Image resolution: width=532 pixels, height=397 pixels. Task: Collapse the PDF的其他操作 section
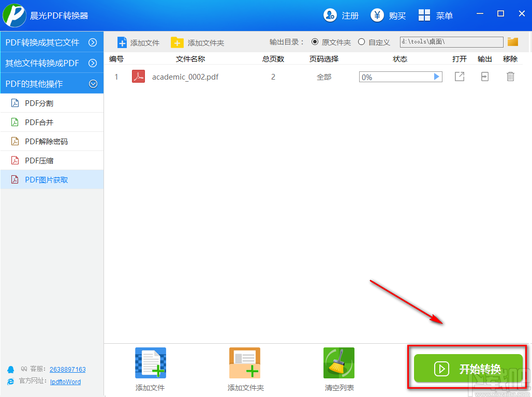click(x=52, y=83)
